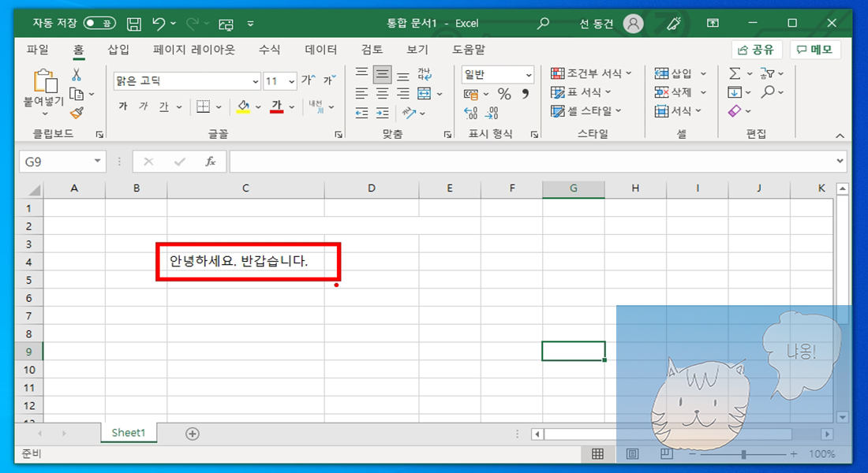Click the increase font size icon
The height and width of the screenshot is (473, 868).
[309, 80]
